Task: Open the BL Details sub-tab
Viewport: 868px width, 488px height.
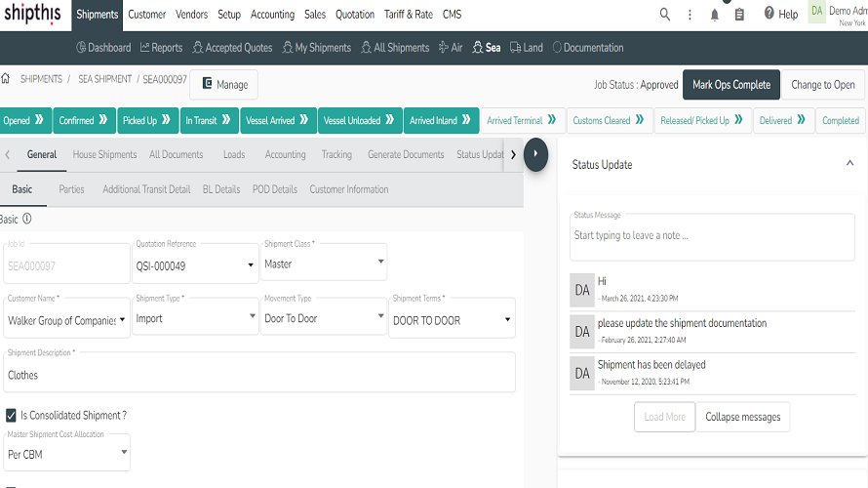Action: pyautogui.click(x=221, y=189)
